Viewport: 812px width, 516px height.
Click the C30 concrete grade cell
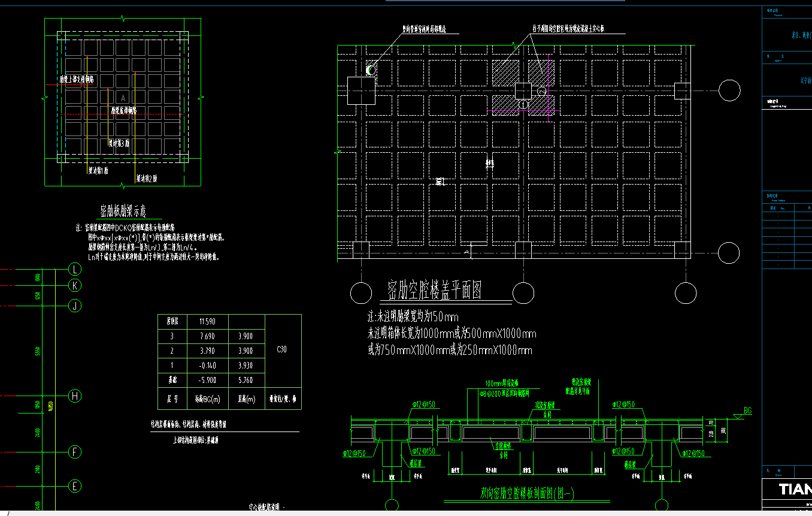(x=283, y=349)
